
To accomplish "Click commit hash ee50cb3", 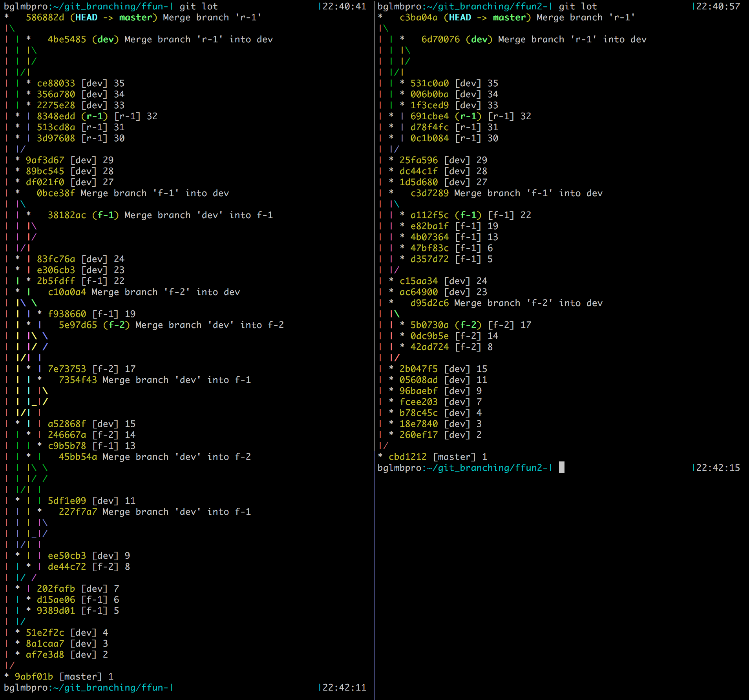I will [67, 556].
